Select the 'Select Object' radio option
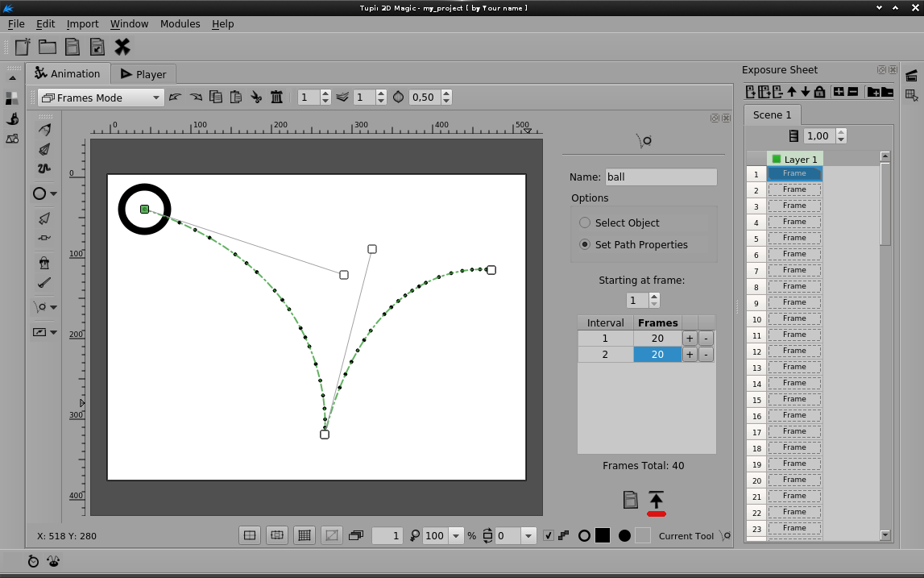924x578 pixels. (585, 222)
